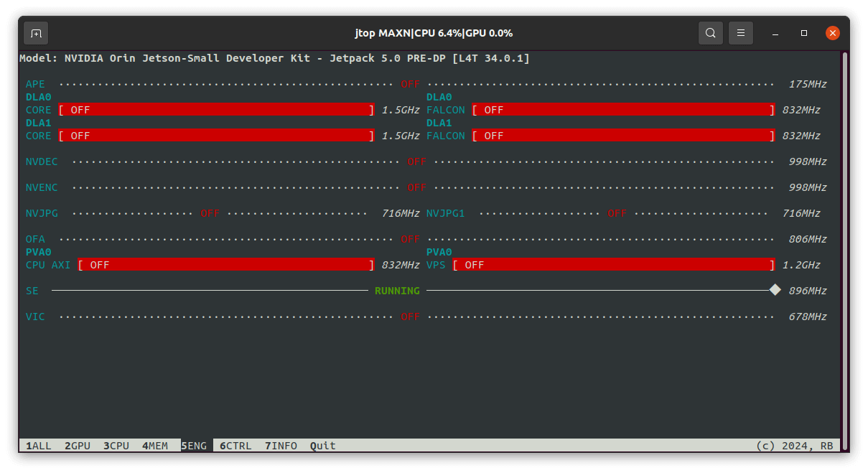Open the 6CTRL tab
868x473 pixels.
click(x=235, y=446)
